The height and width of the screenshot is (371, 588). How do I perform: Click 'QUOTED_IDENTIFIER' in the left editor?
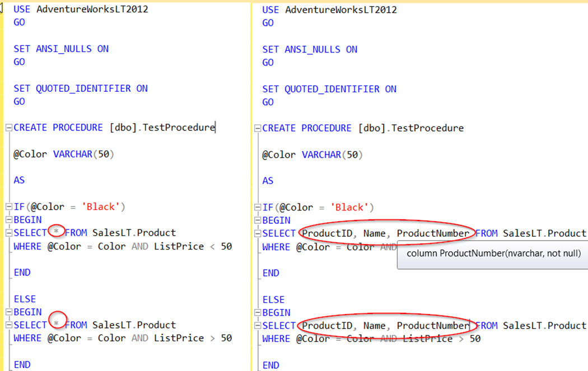click(x=83, y=88)
